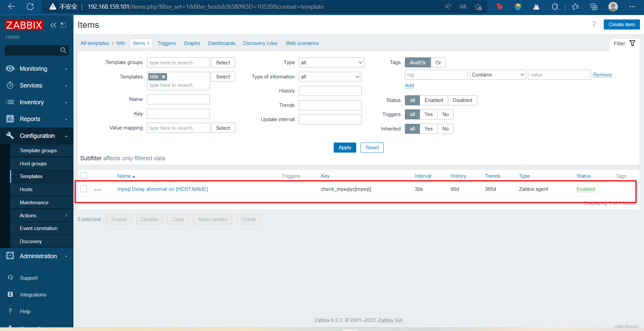Click the Monitoring eye icon

(x=10, y=68)
